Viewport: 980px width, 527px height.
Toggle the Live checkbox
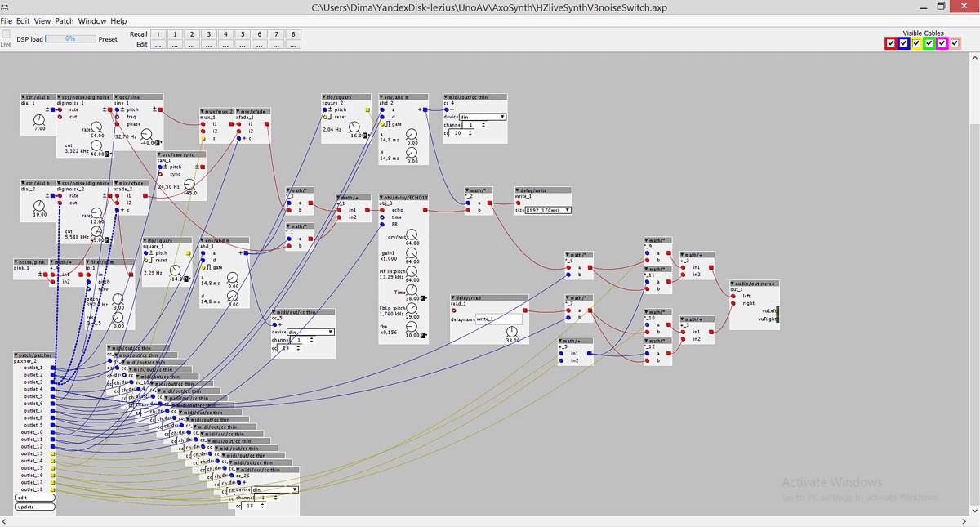(x=6, y=34)
